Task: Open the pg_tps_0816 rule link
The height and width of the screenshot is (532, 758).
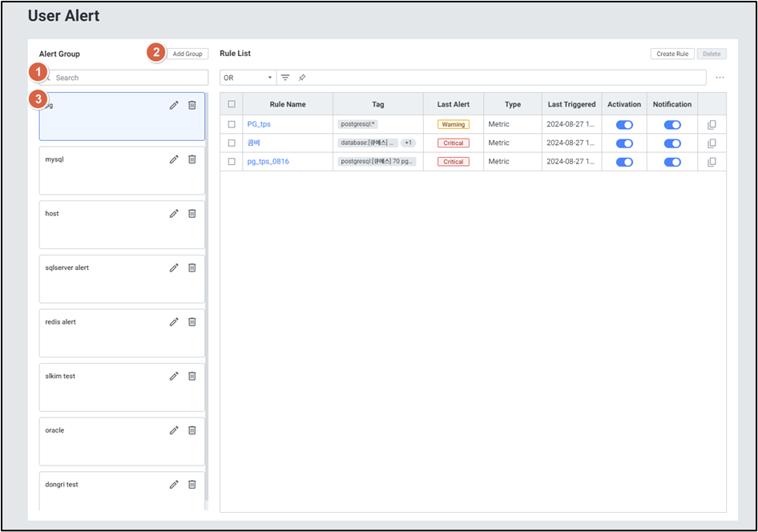Action: pyautogui.click(x=268, y=162)
